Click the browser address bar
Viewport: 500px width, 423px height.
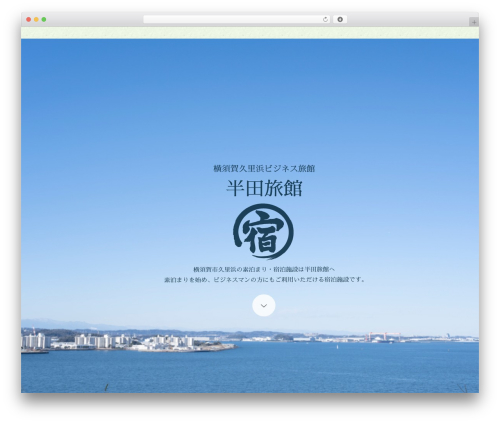[236, 20]
